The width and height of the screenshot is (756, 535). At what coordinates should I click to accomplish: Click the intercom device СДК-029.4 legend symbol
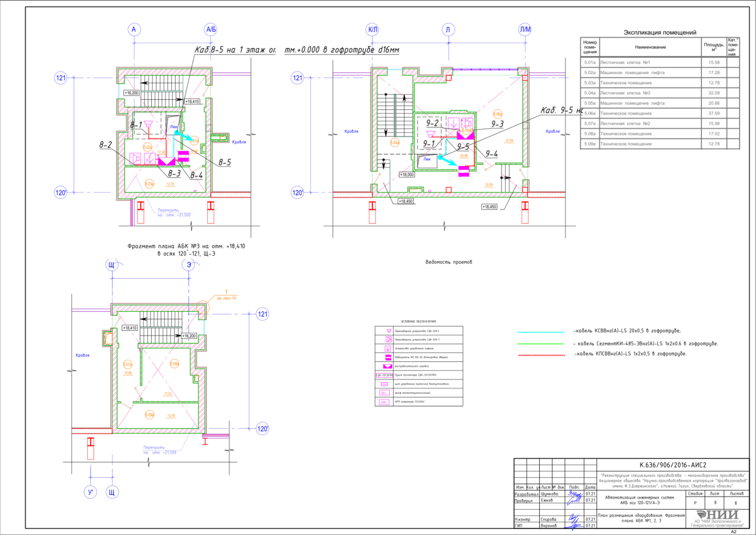tap(389, 331)
